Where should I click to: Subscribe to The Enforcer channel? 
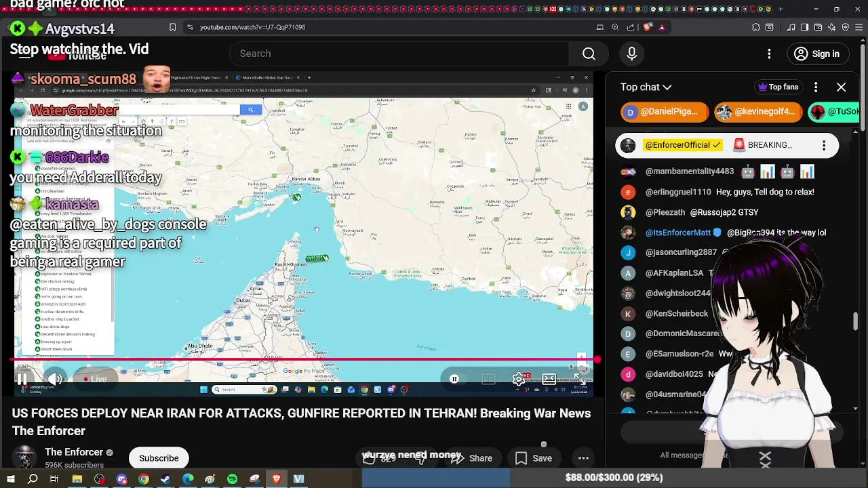[159, 458]
